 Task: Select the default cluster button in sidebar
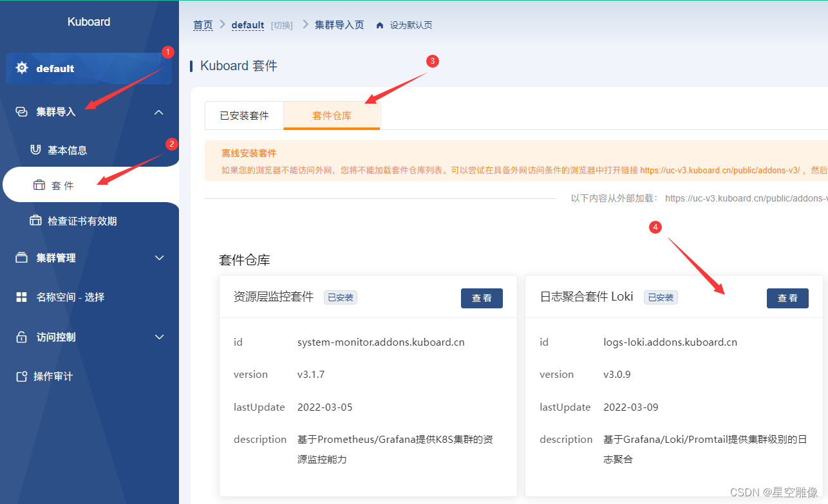pyautogui.click(x=89, y=68)
